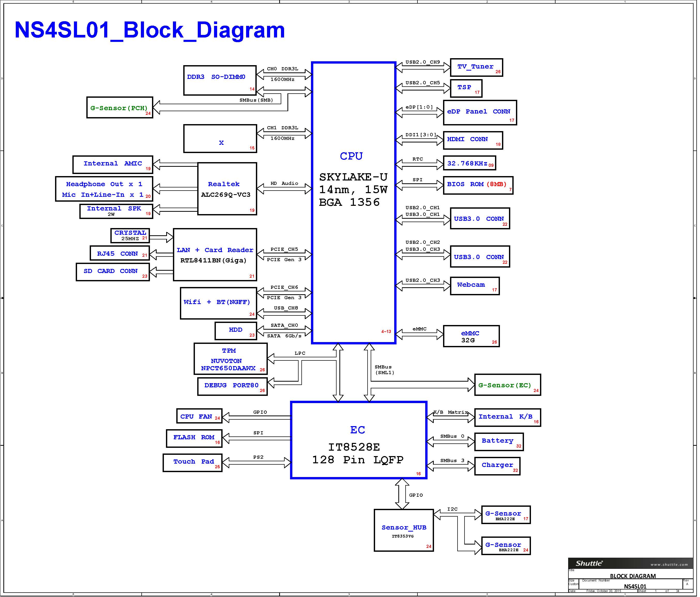Select the TPM NUVOTON block

[230, 359]
